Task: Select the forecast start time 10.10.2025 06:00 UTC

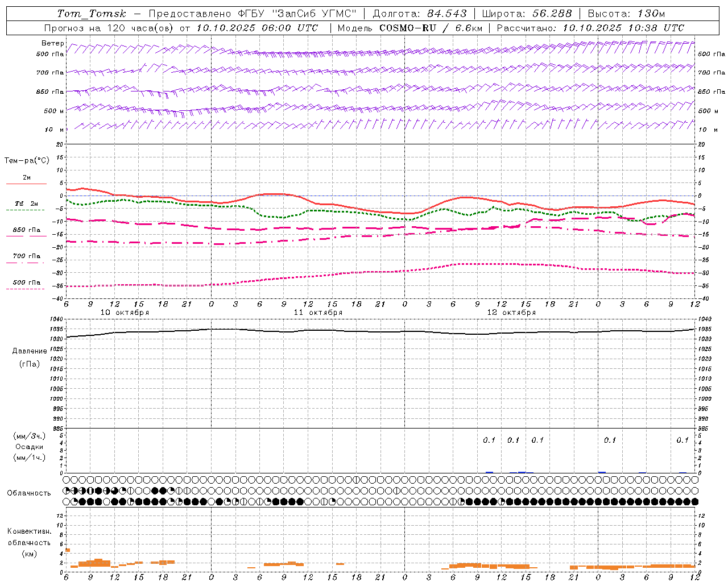Action: point(257,28)
